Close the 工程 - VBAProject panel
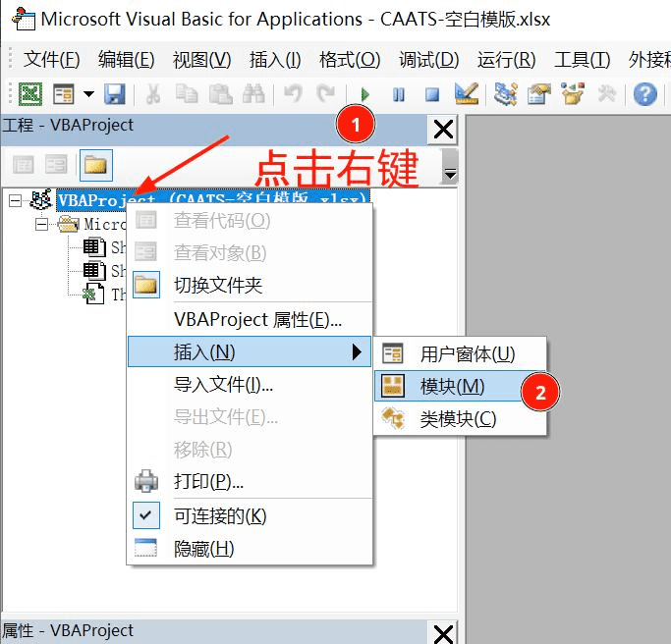Image resolution: width=671 pixels, height=644 pixels. (443, 130)
